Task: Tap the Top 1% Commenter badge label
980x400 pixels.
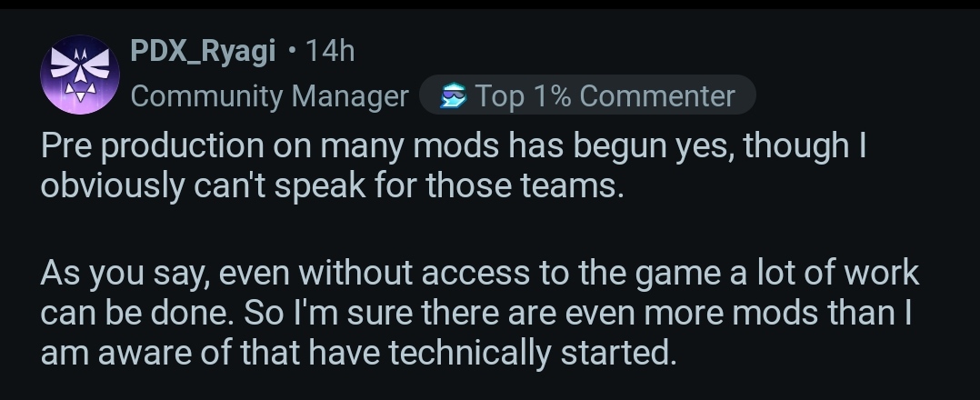Action: [x=605, y=95]
